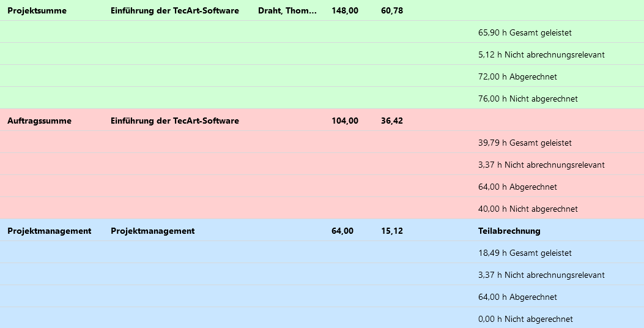Click the truncated name Draht, Thom...
The height and width of the screenshot is (328, 644).
287,10
